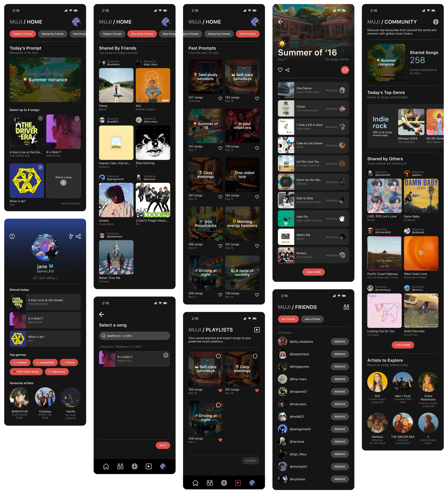Unlike the Driving at night saved playlist
The width and height of the screenshot is (448, 494).
click(x=220, y=440)
